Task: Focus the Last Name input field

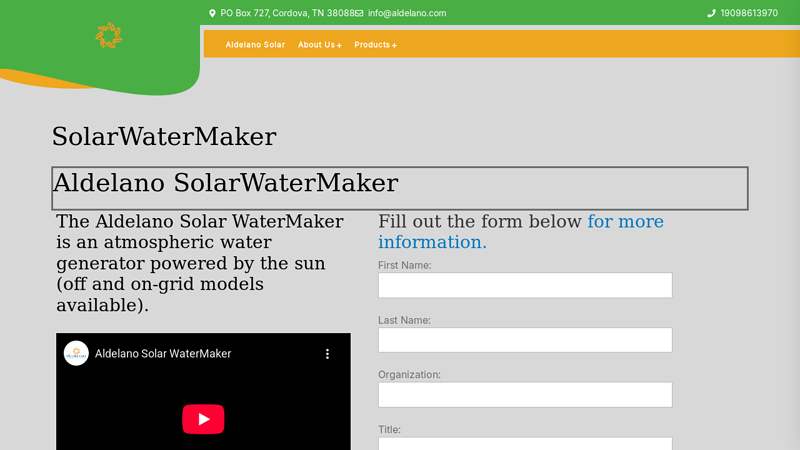Action: (x=525, y=340)
